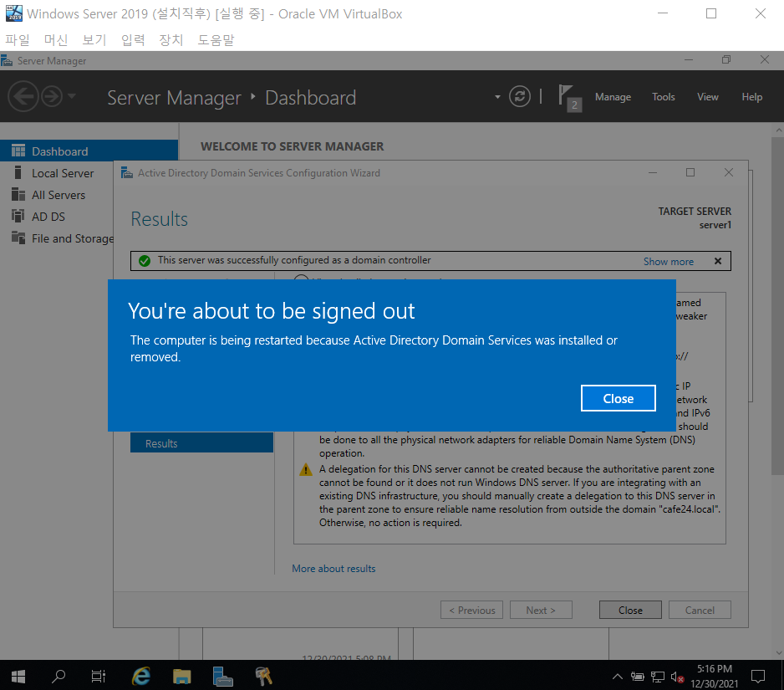Screen dimensions: 784x690
Task: Maximize the AD DS Configuration Wizard window
Action: point(690,172)
